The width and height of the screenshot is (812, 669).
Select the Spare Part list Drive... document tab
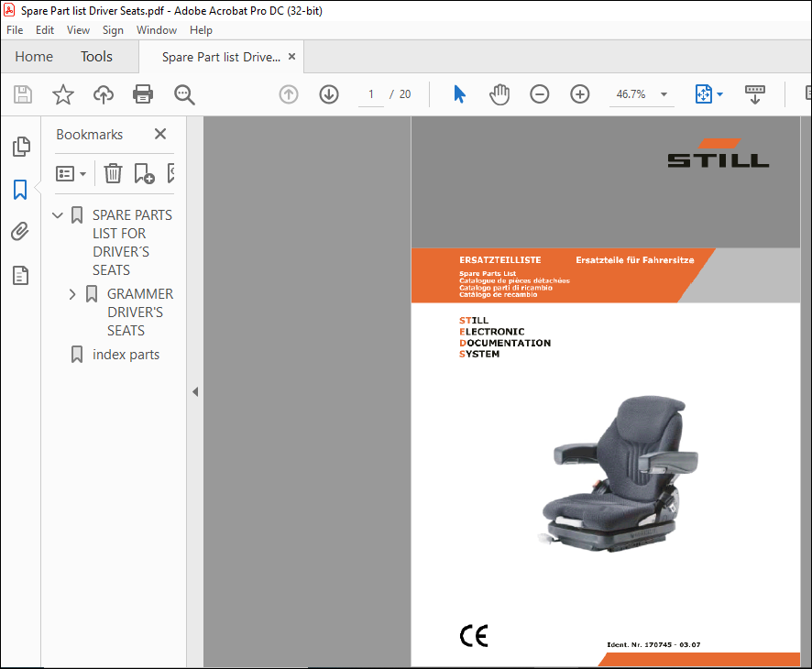tap(221, 57)
